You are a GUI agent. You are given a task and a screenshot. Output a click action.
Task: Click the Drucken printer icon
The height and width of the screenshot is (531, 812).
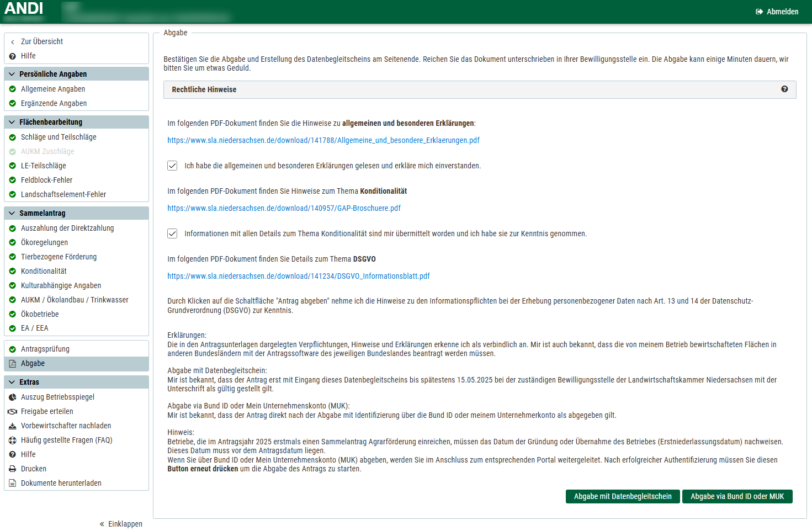click(x=13, y=469)
